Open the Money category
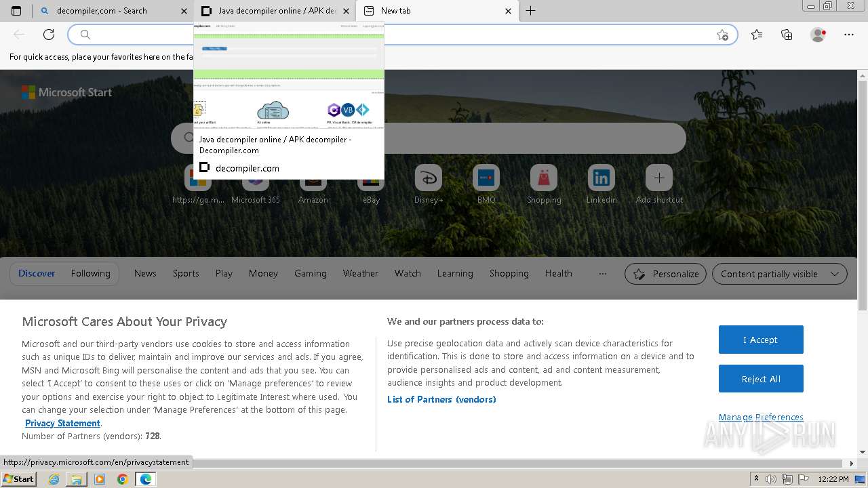868x488 pixels. pyautogui.click(x=263, y=273)
